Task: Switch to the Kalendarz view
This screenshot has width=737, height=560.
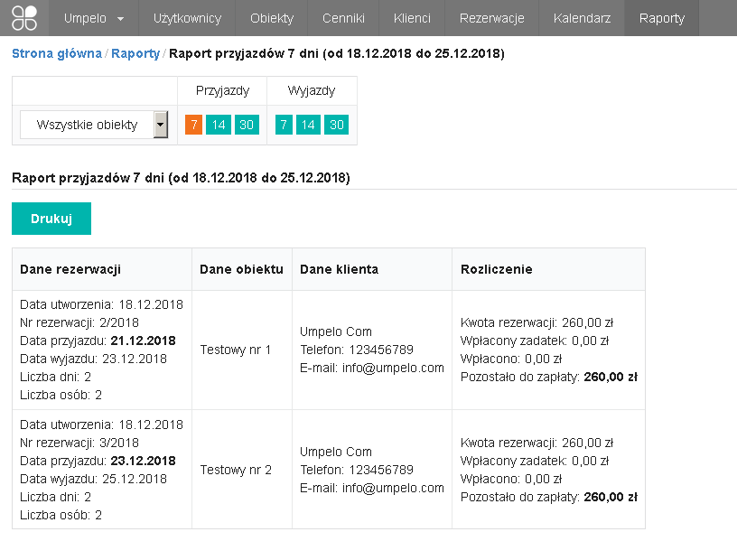Action: coord(582,18)
